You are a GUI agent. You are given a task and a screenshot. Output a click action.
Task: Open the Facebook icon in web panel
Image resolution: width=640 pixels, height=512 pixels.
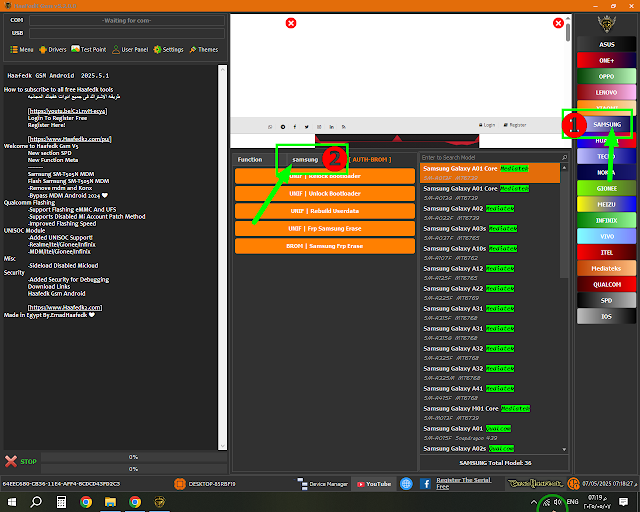tap(295, 127)
